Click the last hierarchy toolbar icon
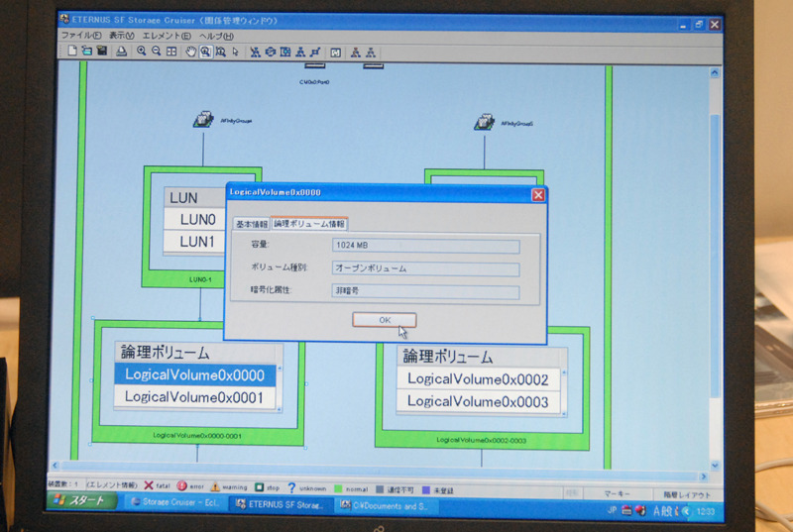Viewport: 793px width, 532px height. coord(371,53)
